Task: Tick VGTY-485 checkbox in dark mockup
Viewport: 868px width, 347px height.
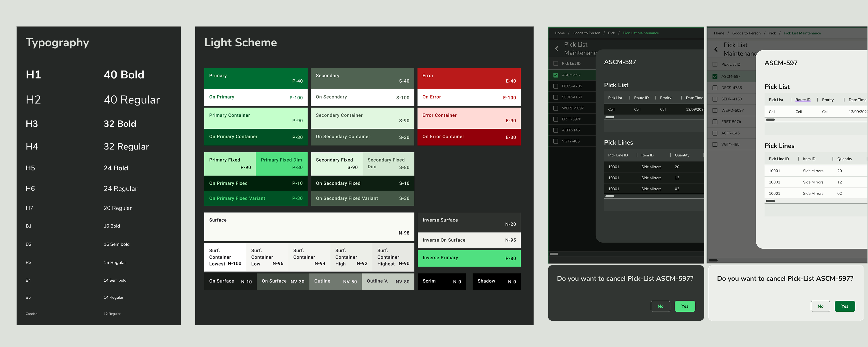Action: (x=556, y=141)
